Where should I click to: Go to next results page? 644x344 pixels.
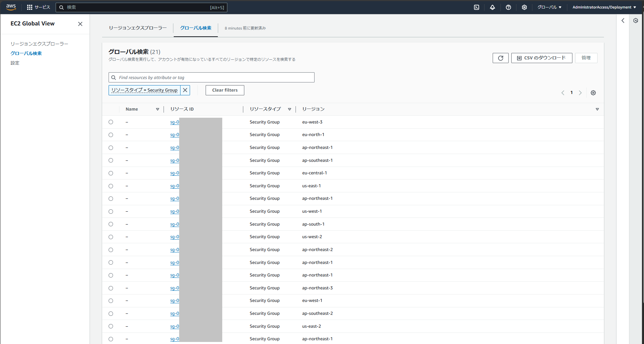pos(580,93)
